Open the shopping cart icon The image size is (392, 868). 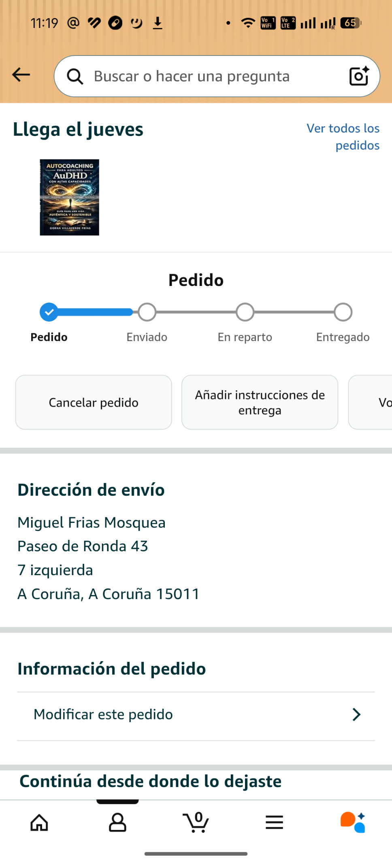[x=196, y=823]
